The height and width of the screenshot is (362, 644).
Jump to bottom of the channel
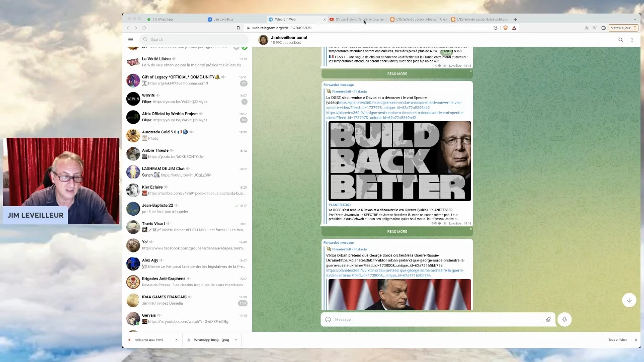pos(629,300)
